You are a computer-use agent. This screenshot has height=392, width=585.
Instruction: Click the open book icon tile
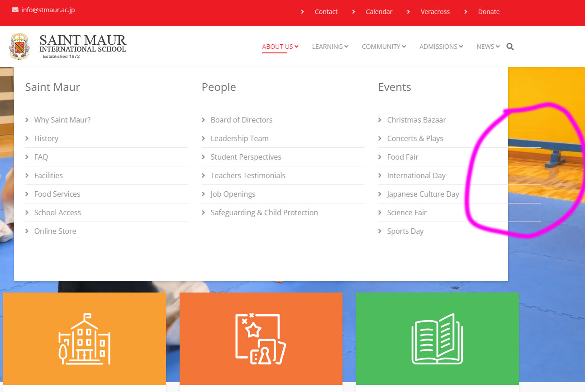coord(437,339)
